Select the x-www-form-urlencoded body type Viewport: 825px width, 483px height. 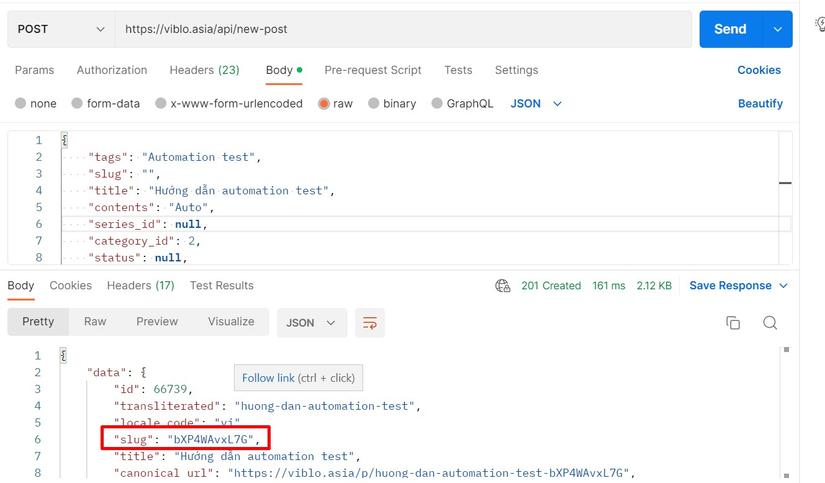click(x=229, y=104)
